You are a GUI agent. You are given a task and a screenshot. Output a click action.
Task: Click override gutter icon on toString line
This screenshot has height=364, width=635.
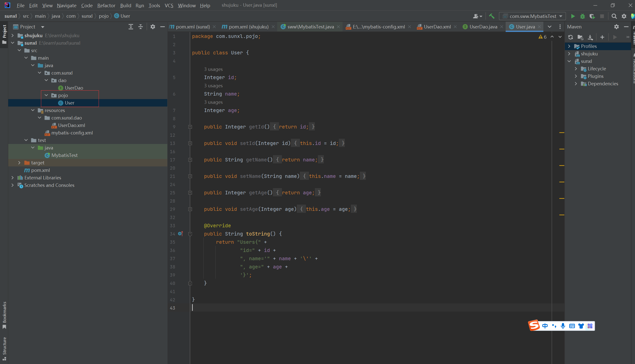180,234
